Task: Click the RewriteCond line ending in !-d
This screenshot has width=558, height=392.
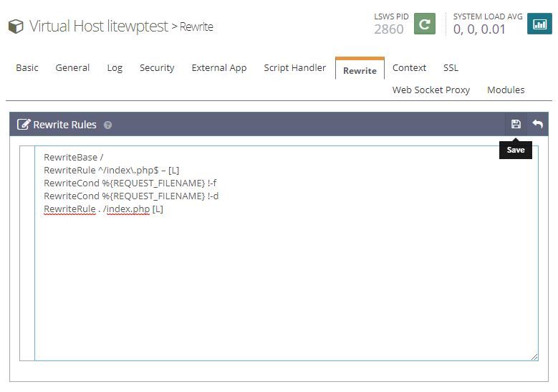Action: coord(131,196)
